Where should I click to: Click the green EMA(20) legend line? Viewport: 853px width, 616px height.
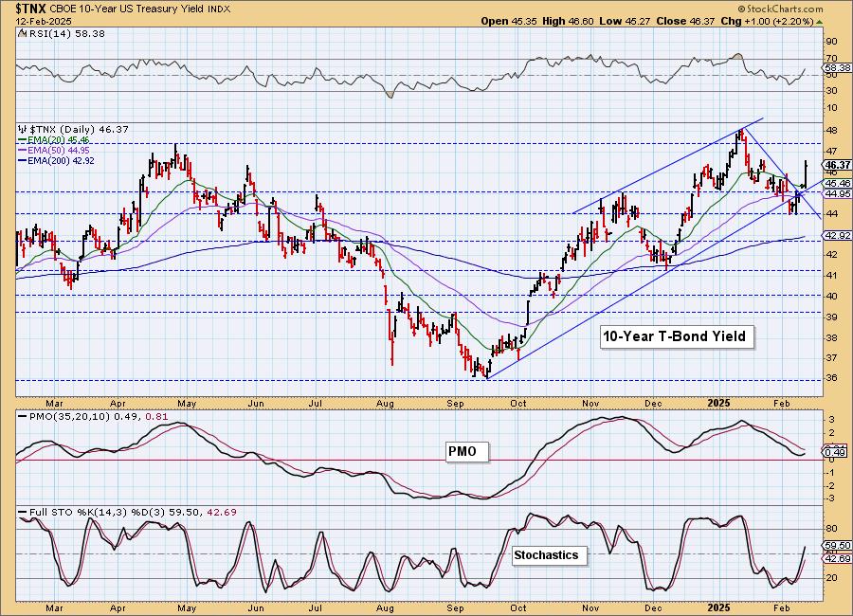click(x=23, y=140)
